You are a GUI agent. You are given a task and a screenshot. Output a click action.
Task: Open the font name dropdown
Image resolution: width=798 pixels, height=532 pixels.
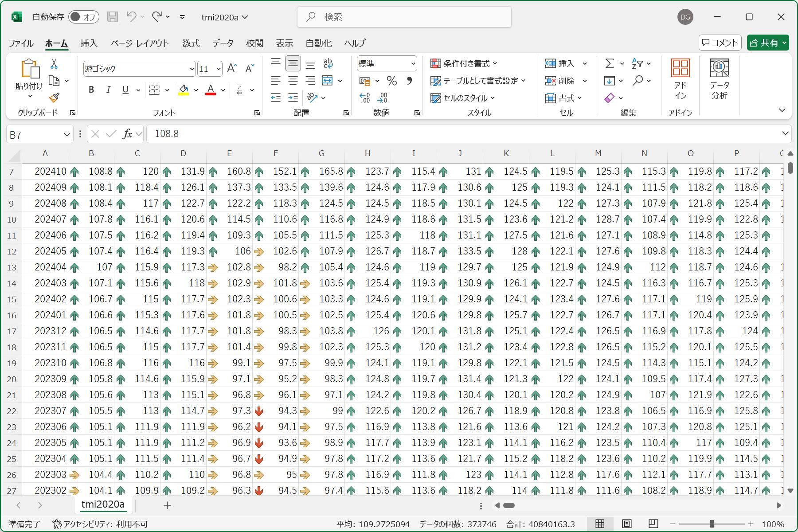pyautogui.click(x=192, y=69)
